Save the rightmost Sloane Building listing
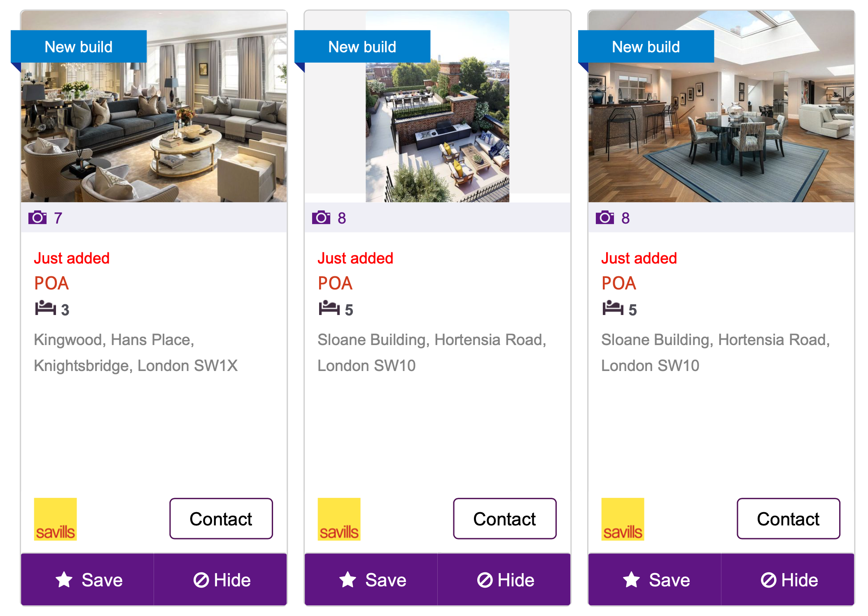 click(655, 580)
